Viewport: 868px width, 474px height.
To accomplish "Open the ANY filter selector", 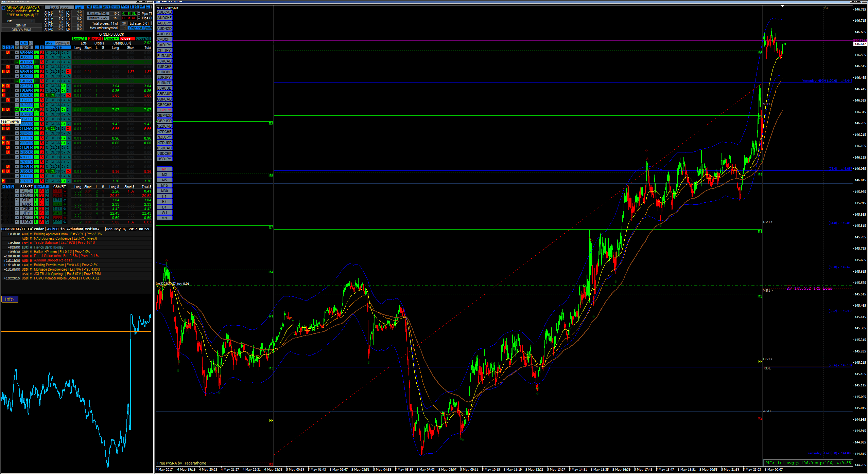I will [50, 43].
